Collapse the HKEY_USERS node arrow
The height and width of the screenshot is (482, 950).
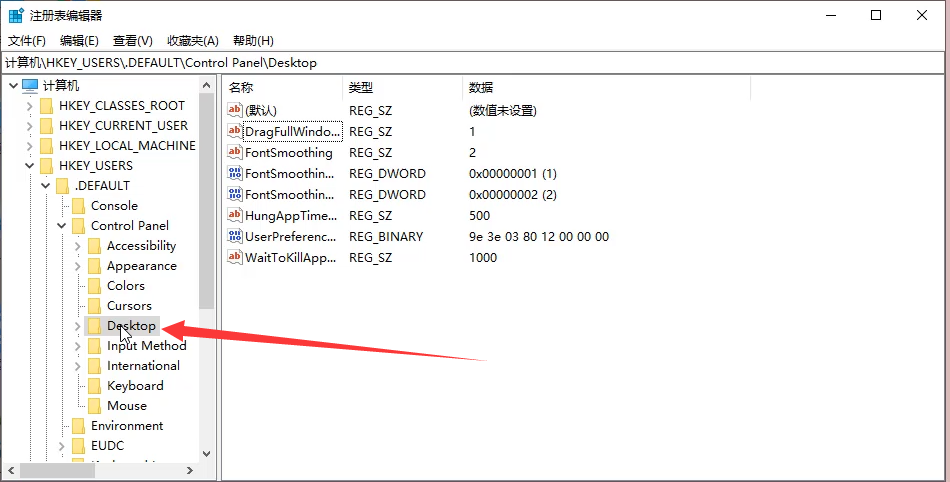(29, 166)
